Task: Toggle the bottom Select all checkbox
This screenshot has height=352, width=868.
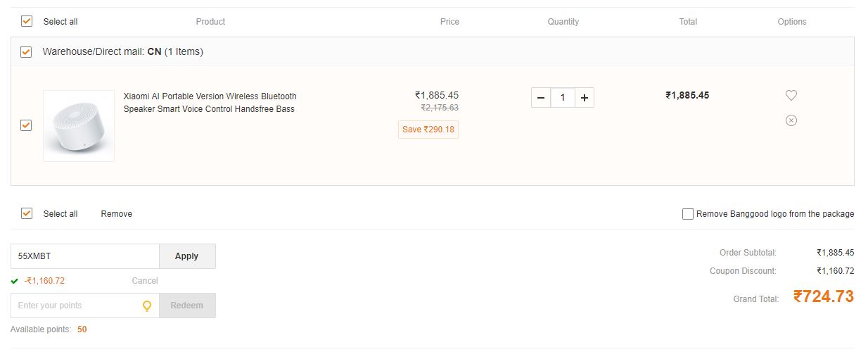Action: (27, 213)
